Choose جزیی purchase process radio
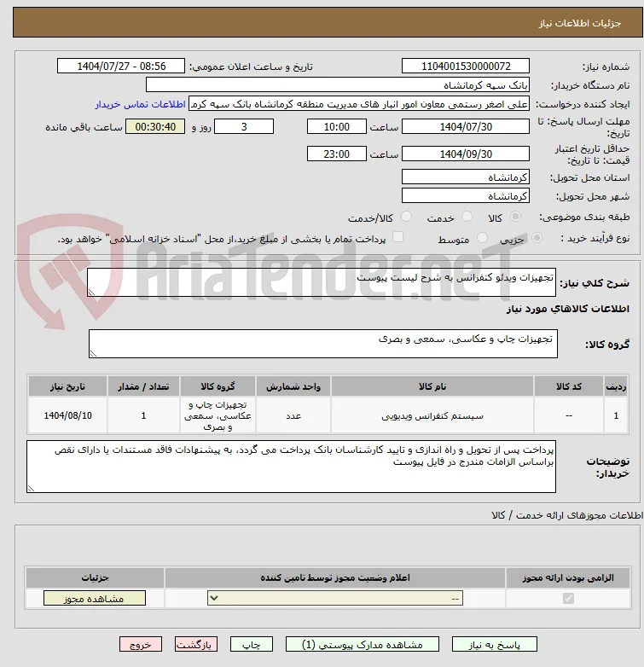 pyautogui.click(x=537, y=238)
